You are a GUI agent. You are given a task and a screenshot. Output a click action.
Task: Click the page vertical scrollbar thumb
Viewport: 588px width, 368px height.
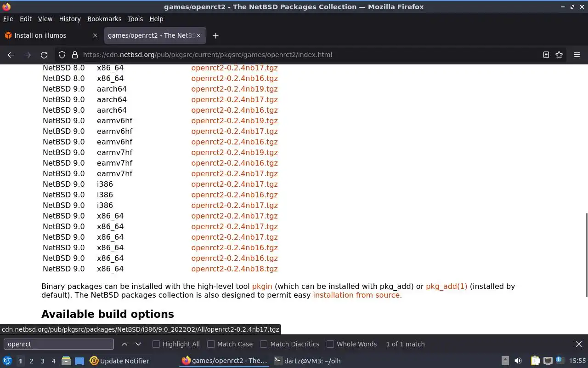click(586, 255)
